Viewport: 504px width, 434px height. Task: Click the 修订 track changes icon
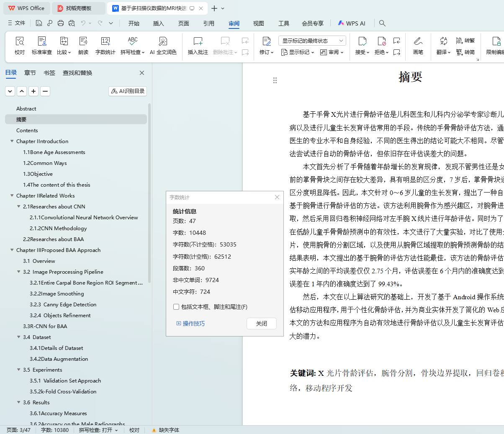[266, 41]
